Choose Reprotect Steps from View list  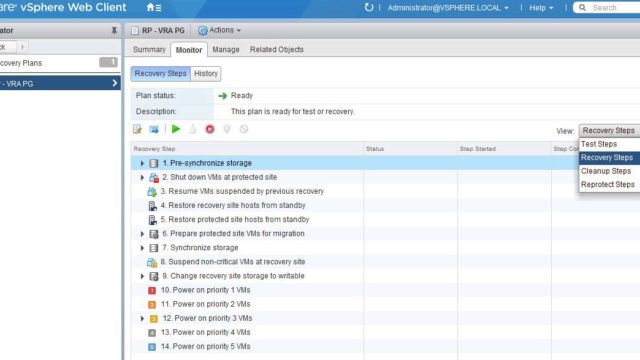[x=609, y=184]
